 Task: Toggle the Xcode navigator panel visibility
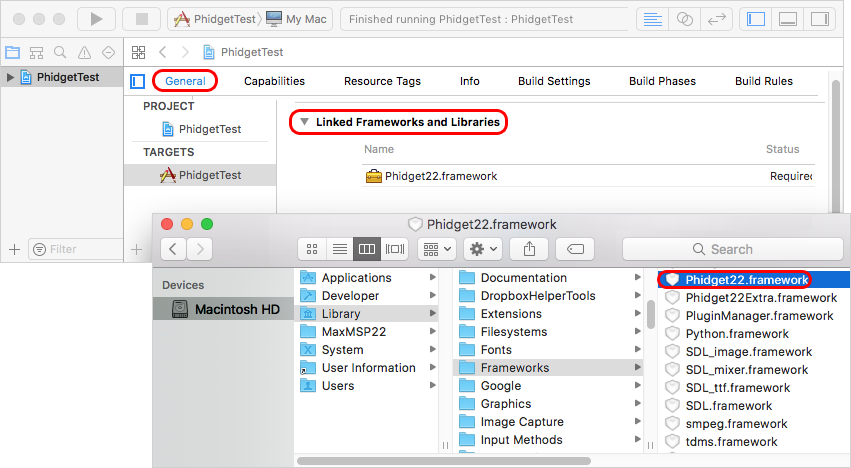point(757,19)
